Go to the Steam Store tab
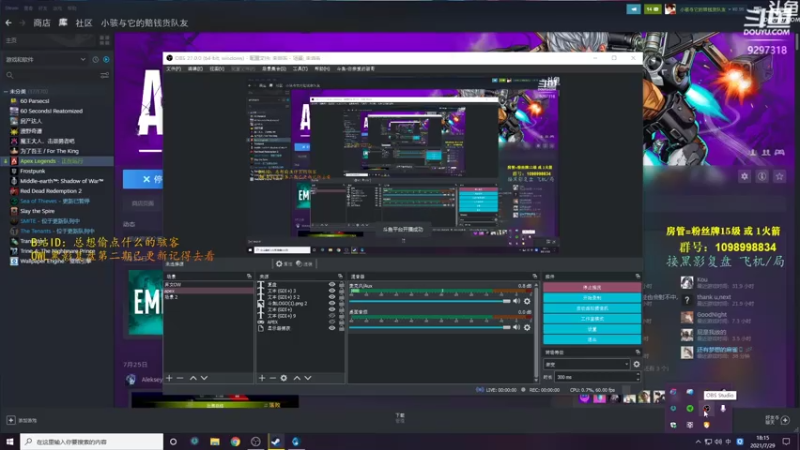 pyautogui.click(x=42, y=23)
